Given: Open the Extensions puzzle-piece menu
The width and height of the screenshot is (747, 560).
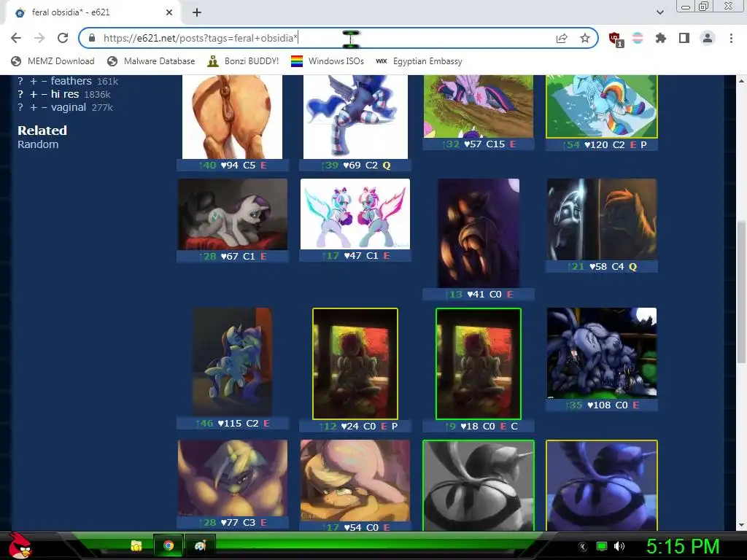Looking at the screenshot, I should click(660, 38).
